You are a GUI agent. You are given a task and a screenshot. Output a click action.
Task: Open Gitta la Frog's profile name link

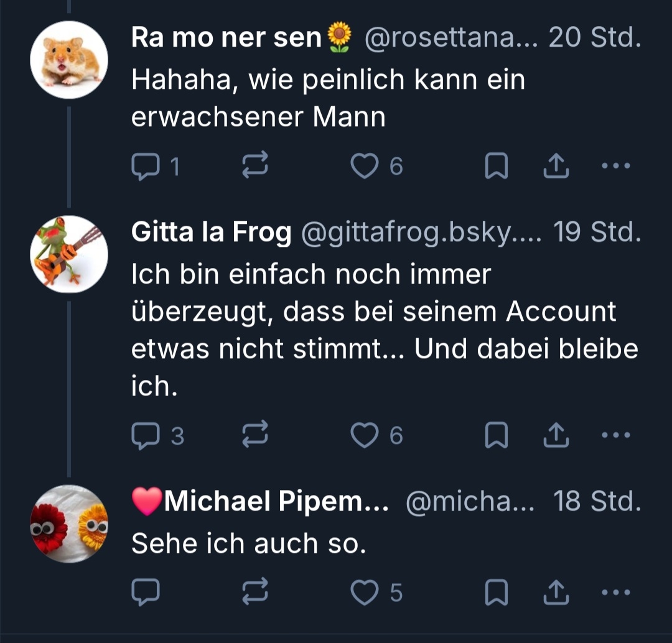tap(211, 233)
